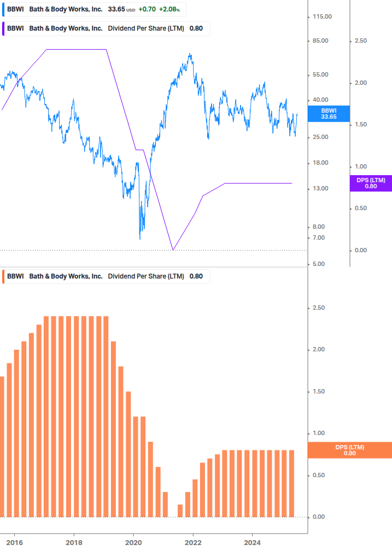Click the 2018 label on the time axis
The height and width of the screenshot is (550, 392).
(x=74, y=543)
